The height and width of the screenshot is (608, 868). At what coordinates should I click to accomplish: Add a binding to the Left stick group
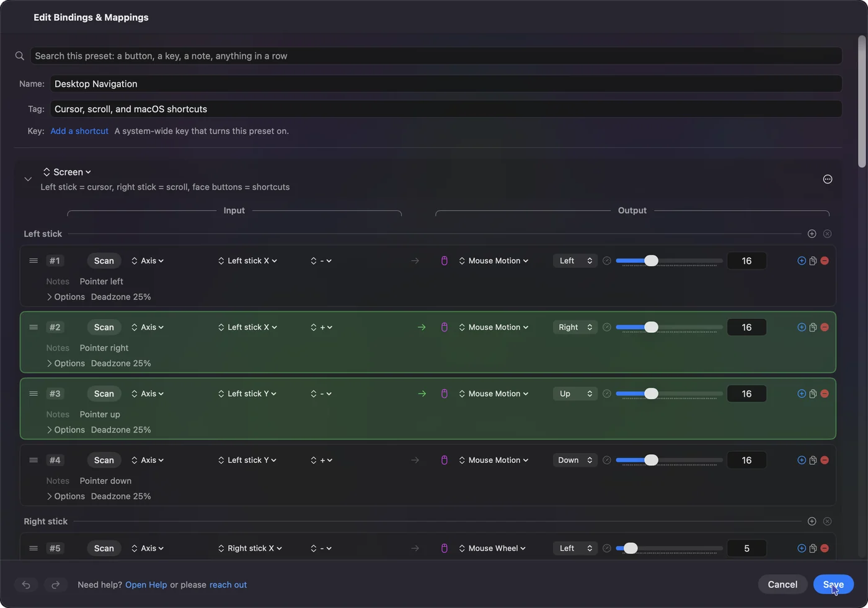tap(812, 234)
